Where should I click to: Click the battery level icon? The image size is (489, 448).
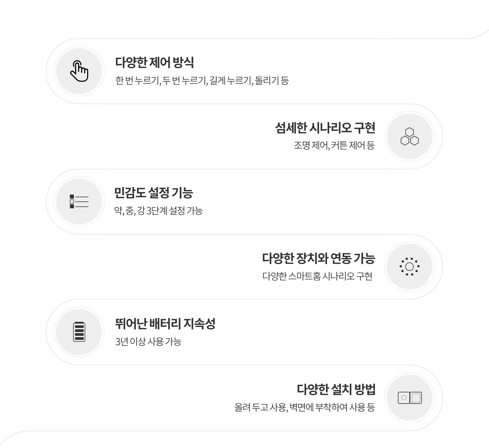pyautogui.click(x=79, y=332)
